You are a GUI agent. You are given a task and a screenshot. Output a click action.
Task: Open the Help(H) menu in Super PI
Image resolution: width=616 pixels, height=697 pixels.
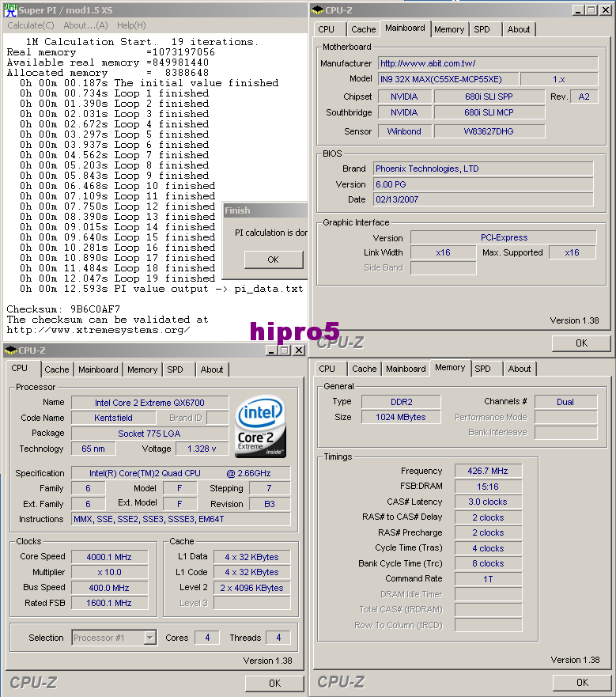point(131,25)
